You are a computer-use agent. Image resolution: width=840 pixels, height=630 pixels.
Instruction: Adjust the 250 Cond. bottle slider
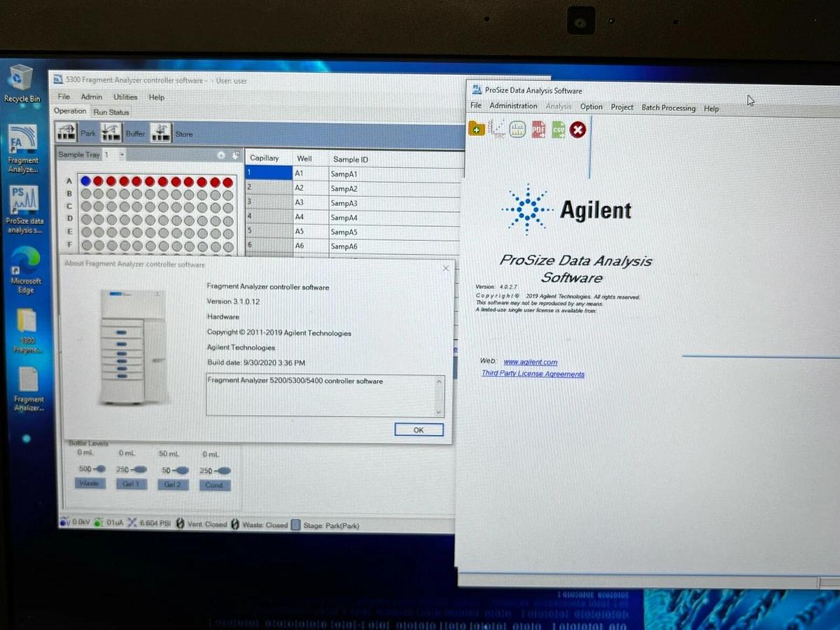pos(222,471)
